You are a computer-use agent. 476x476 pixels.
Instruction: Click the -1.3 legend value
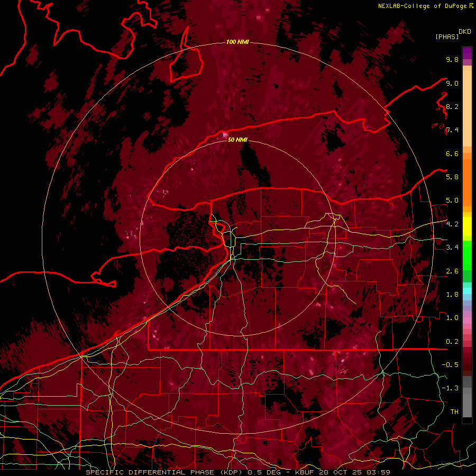point(450,388)
